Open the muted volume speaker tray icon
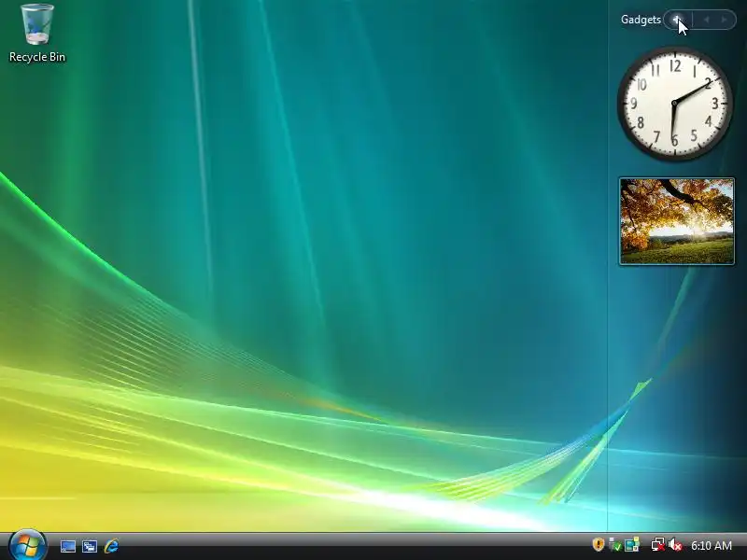 click(675, 544)
